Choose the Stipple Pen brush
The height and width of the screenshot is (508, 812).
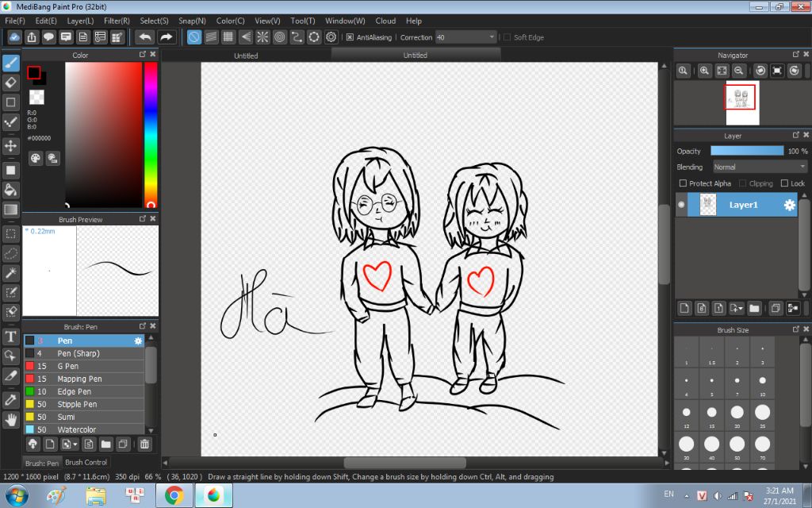pos(84,404)
